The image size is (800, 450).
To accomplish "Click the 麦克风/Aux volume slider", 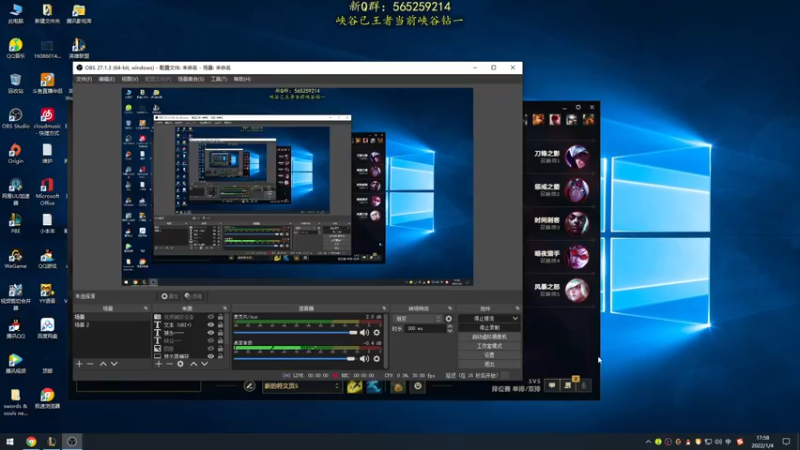I will (295, 333).
